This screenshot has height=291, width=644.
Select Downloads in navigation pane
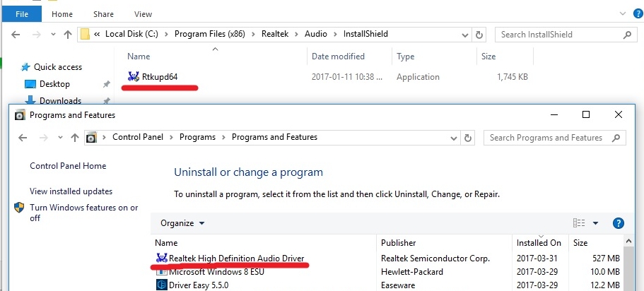pyautogui.click(x=60, y=100)
